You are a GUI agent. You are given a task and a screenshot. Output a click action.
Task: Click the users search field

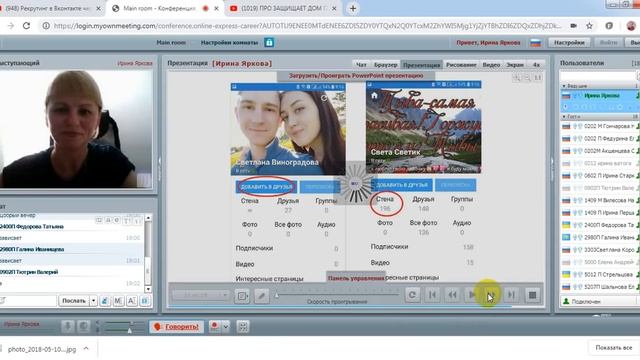coord(598,76)
